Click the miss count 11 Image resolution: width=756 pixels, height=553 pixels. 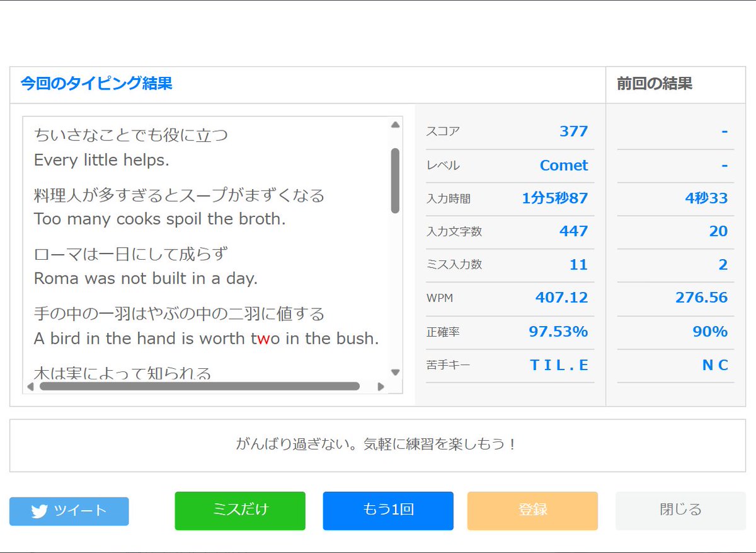[x=578, y=265]
